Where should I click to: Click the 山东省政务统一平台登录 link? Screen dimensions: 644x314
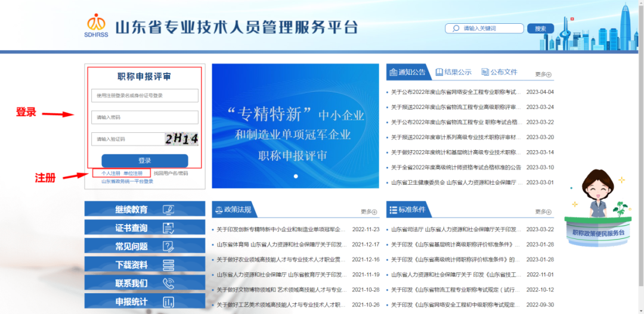click(x=128, y=181)
